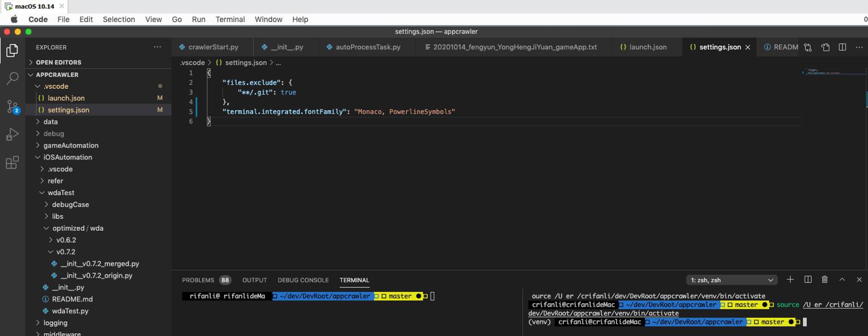Viewport: 868px width, 336px height.
Task: Collapse the APPCRAWLER section
Action: (x=98, y=75)
